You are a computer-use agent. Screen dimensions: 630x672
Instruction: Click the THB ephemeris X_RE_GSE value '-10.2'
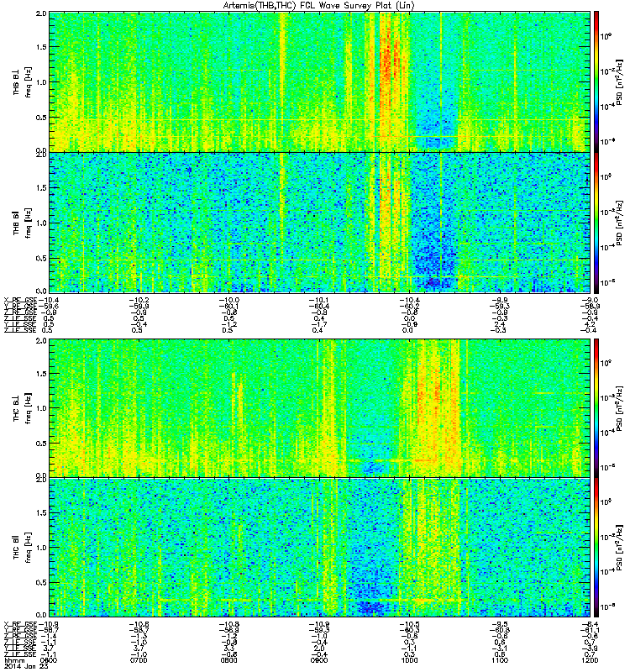pos(139,300)
